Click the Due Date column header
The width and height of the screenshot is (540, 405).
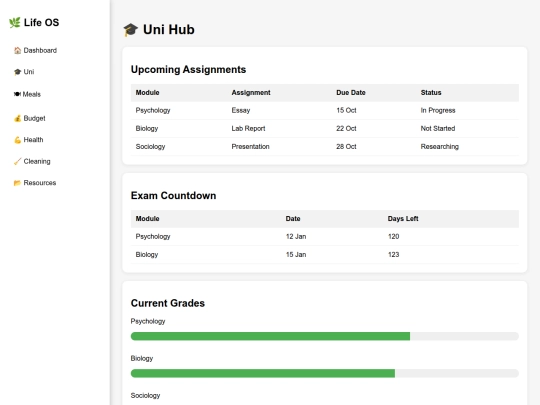click(351, 93)
